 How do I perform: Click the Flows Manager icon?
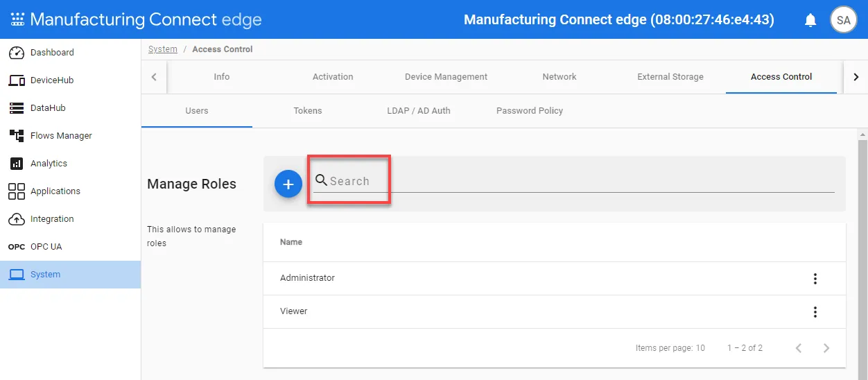[x=17, y=136]
